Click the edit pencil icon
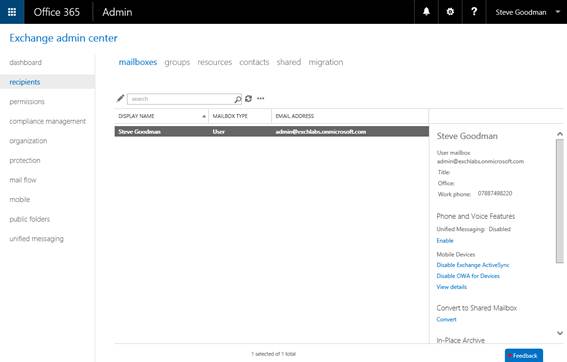Image resolution: width=567 pixels, height=362 pixels. coord(120,98)
